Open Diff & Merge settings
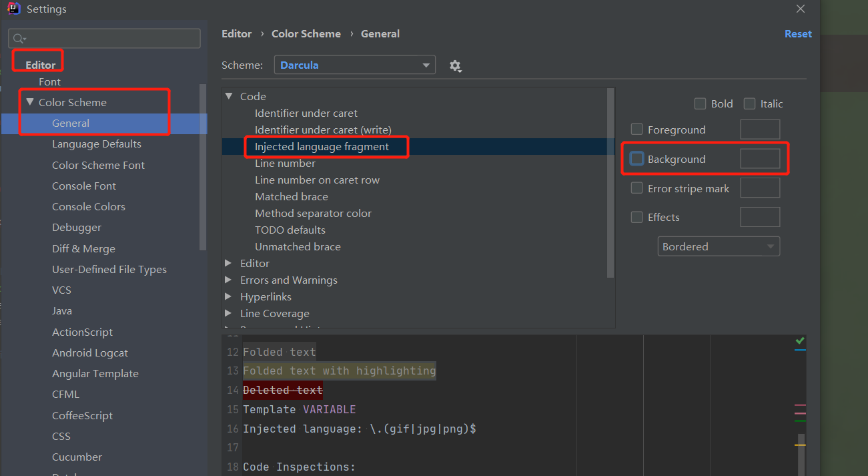868x476 pixels. tap(83, 248)
